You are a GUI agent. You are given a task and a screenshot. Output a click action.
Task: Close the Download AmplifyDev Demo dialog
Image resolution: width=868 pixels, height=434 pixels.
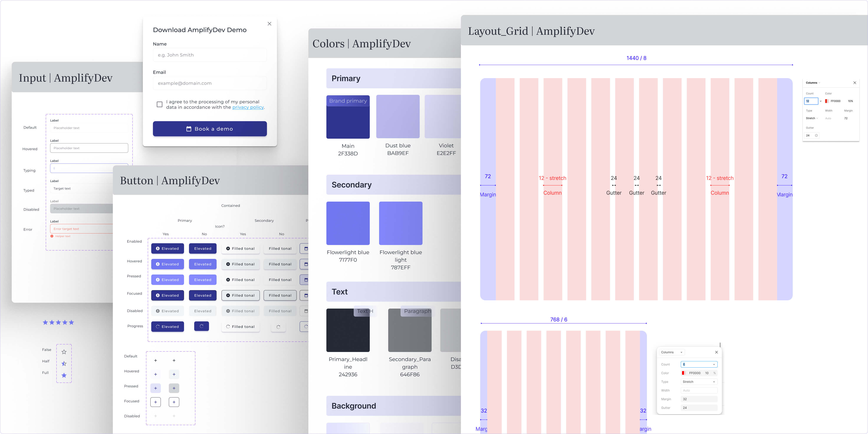269,24
